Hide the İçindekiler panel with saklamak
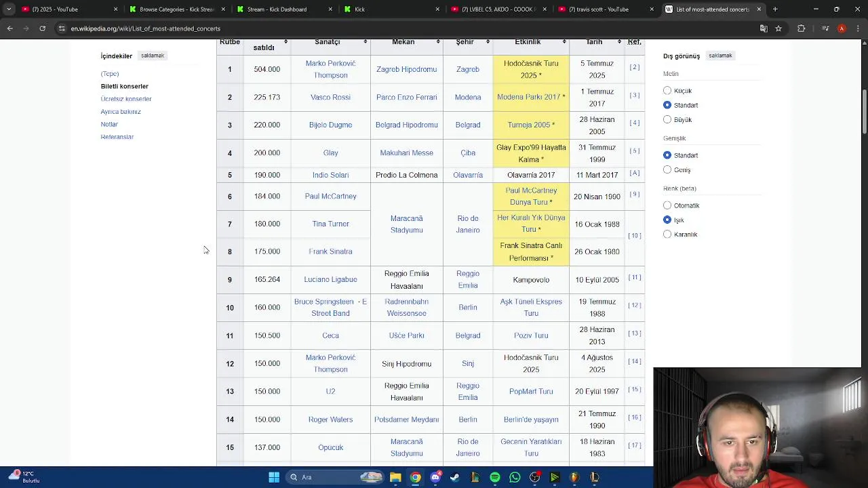 [x=153, y=56]
